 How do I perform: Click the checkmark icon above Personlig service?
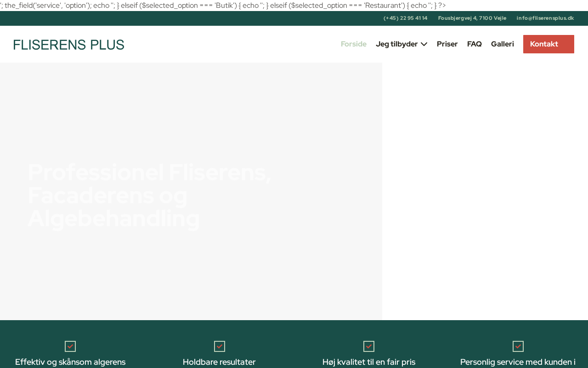tap(518, 346)
